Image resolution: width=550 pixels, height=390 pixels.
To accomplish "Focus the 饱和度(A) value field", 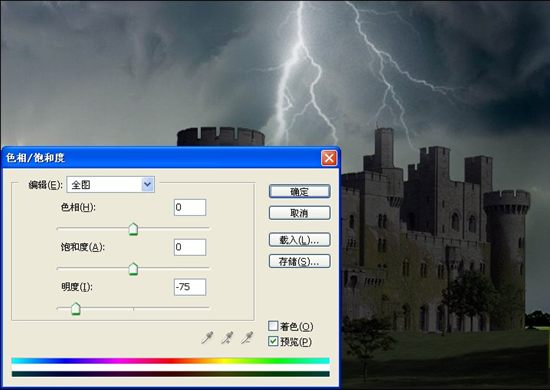I will pos(190,247).
